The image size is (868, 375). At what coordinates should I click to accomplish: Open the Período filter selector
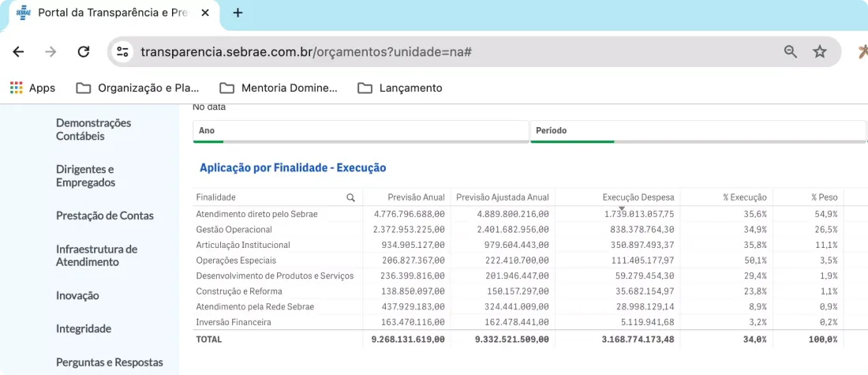click(698, 131)
